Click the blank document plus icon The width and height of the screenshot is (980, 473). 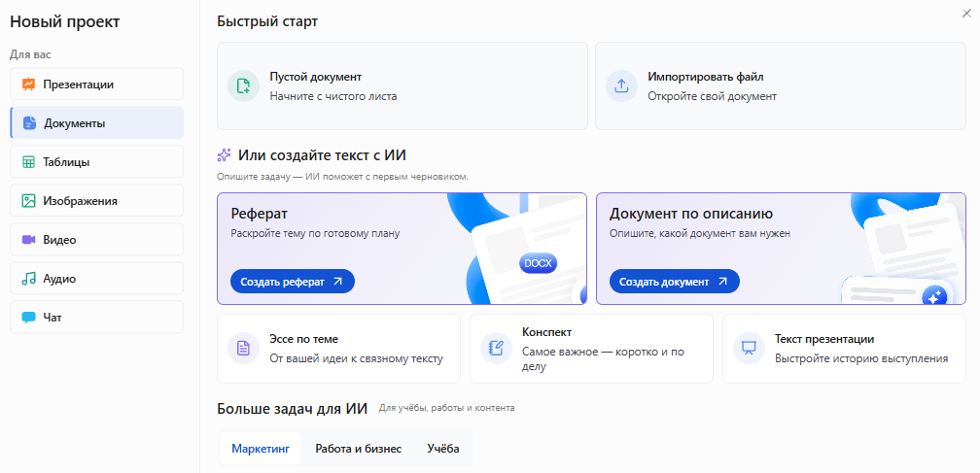(243, 86)
